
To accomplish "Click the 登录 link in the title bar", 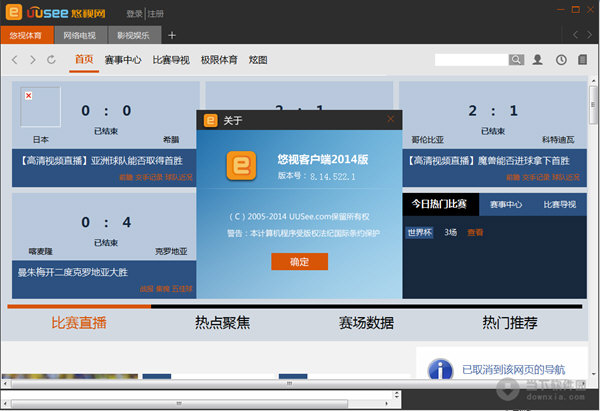I will (x=134, y=14).
